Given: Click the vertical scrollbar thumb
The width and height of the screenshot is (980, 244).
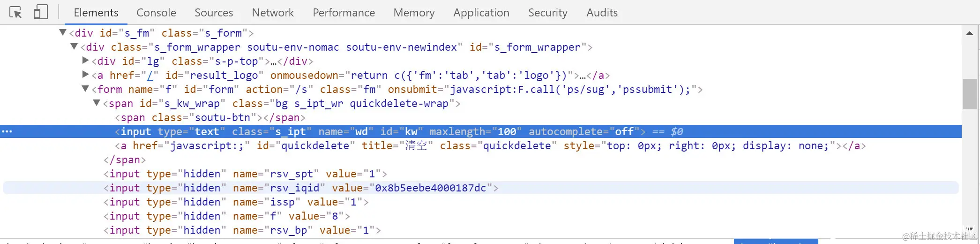Looking at the screenshot, I should 969,94.
